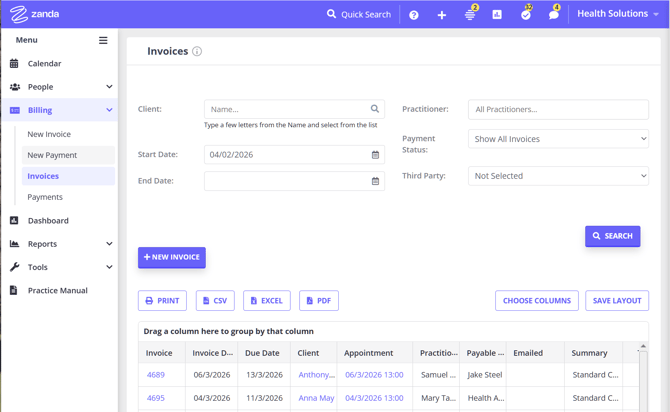
Task: Open the tasks checkmark icon with badge
Action: (x=525, y=15)
